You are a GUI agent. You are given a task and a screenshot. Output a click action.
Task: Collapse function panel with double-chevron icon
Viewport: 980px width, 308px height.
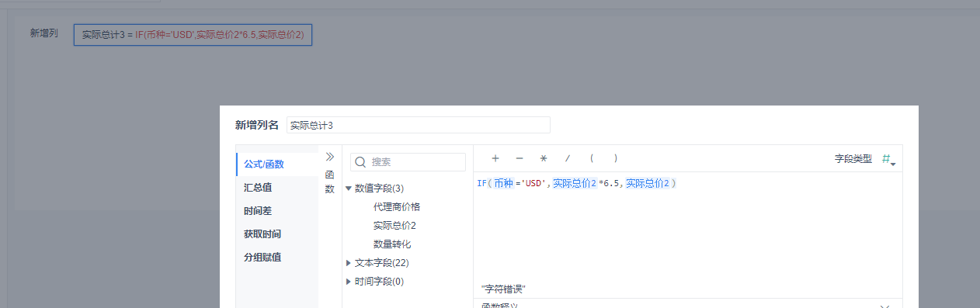(x=329, y=157)
